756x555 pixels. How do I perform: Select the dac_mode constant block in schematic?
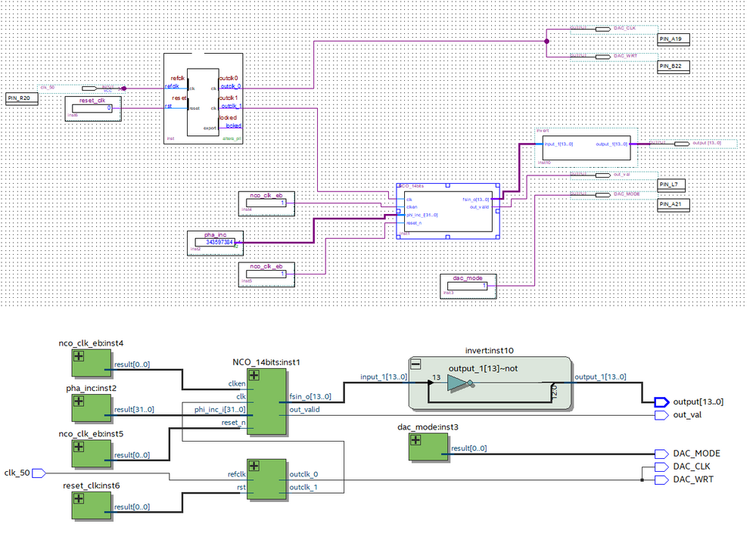[468, 286]
